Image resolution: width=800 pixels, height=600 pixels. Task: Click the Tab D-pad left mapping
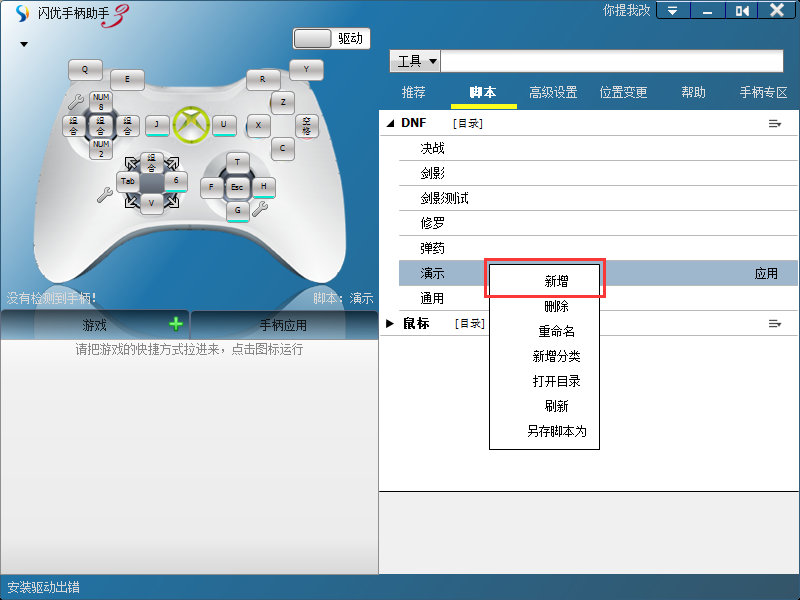pos(128,182)
